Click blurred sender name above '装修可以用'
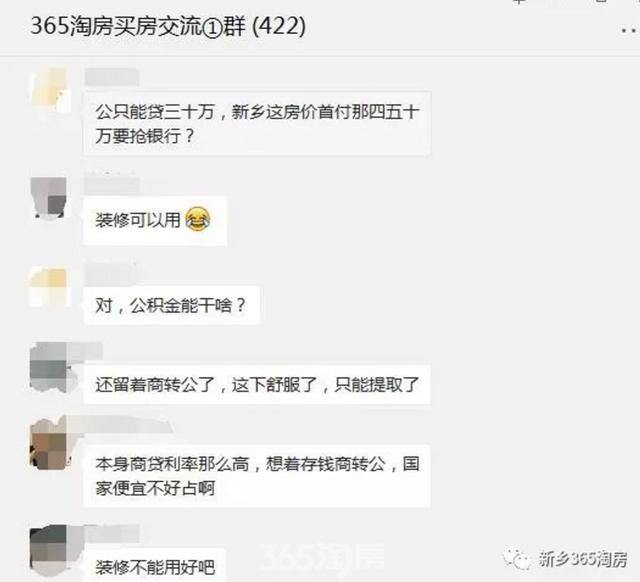The image size is (640, 582). coord(111,184)
